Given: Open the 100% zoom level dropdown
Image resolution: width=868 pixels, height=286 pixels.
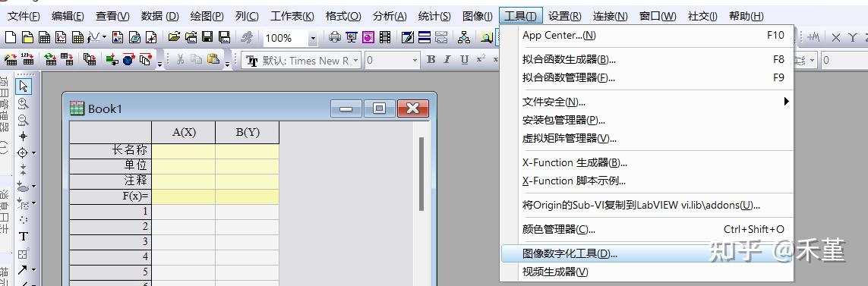Looking at the screenshot, I should (x=313, y=38).
